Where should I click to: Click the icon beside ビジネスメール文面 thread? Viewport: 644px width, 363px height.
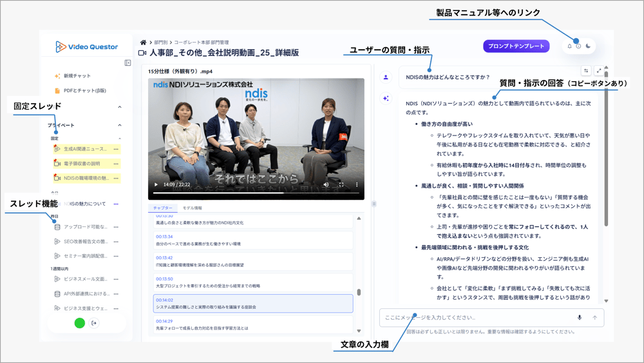tap(57, 279)
